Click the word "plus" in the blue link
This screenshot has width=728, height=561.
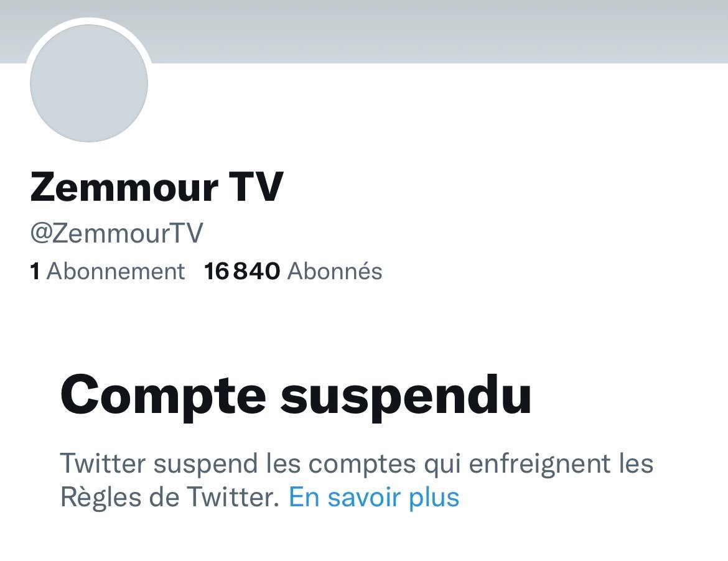point(434,498)
